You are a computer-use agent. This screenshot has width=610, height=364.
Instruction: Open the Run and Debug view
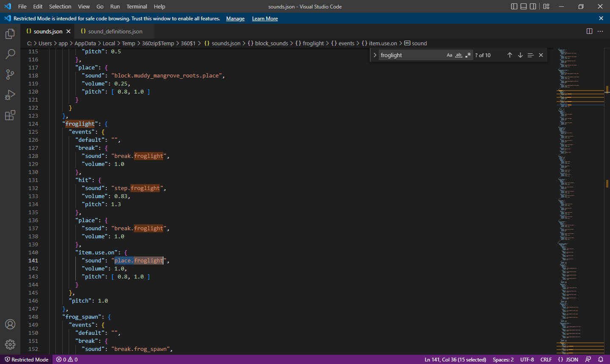(x=10, y=95)
